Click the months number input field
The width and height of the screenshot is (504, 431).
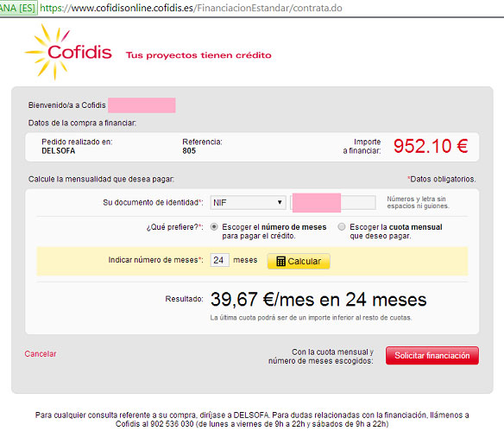(x=219, y=260)
